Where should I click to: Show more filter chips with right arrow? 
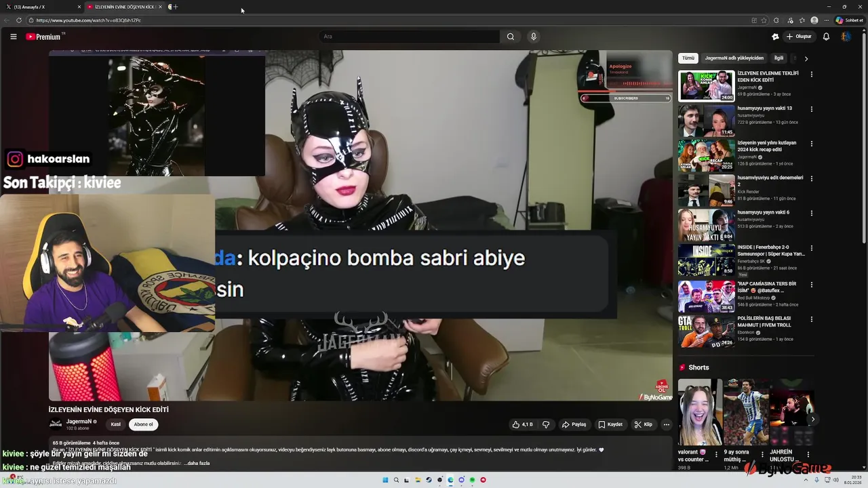tap(806, 58)
